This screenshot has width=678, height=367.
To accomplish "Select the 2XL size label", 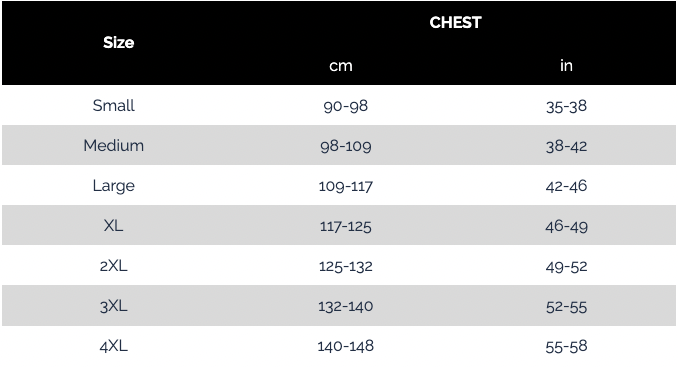I will coord(113,265).
